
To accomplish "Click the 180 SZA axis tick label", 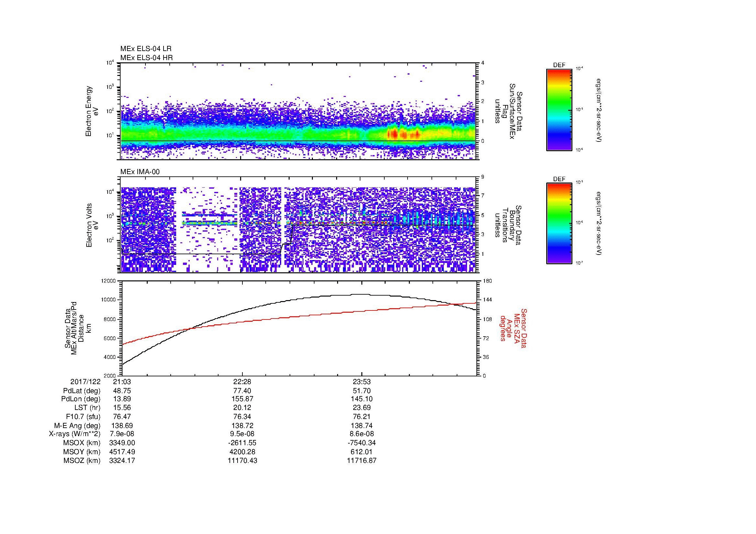I will 487,281.
